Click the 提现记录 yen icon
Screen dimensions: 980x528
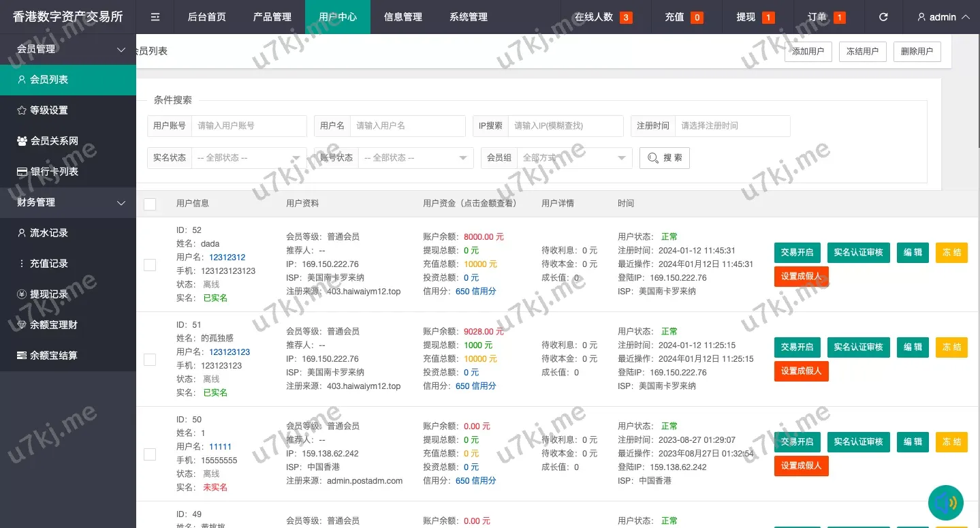22,294
